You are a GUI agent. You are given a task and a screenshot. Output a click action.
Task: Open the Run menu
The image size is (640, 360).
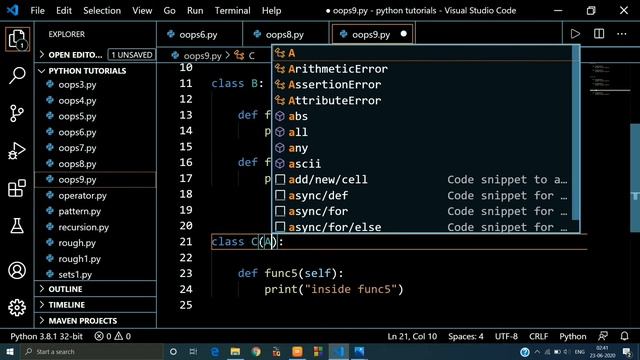tap(195, 11)
